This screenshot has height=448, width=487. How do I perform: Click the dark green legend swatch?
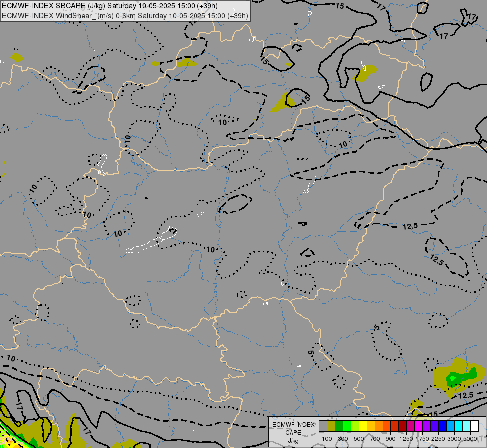coord(339,426)
